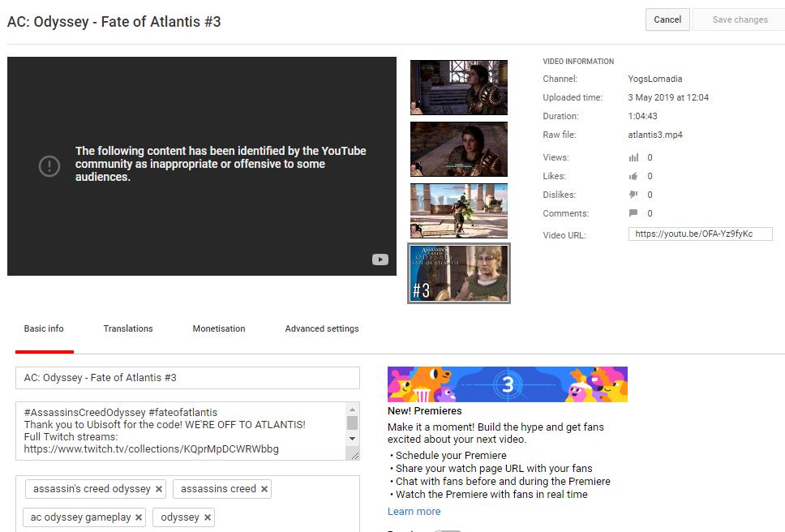
Task: Click the Views bar chart icon
Action: (x=633, y=157)
